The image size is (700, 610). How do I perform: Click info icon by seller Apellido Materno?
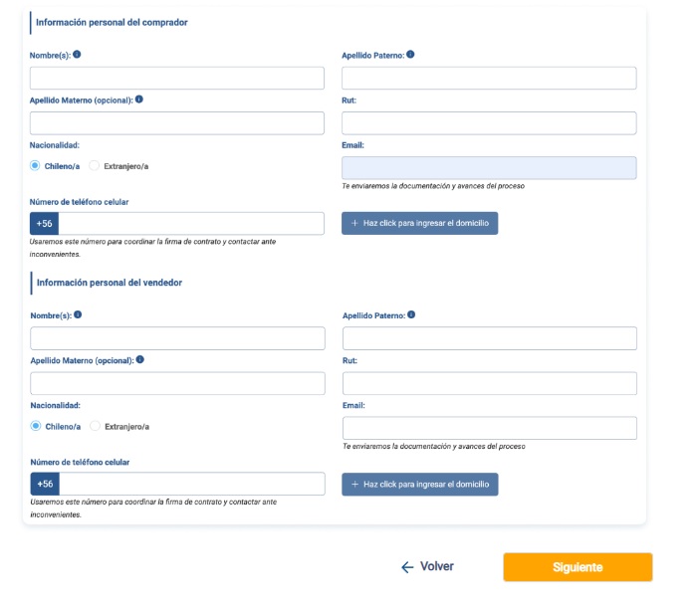[139, 359]
